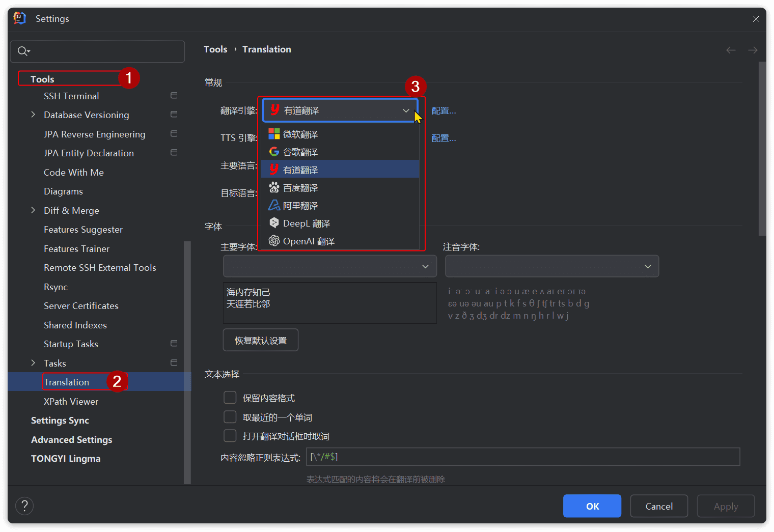Click project-level icon beside Database Versioning
774x532 pixels.
[174, 115]
